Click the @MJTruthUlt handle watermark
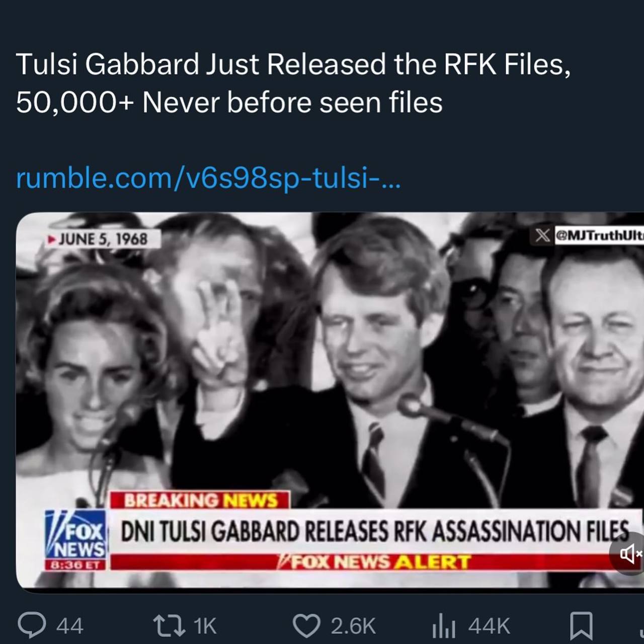Image resolution: width=644 pixels, height=644 pixels. [x=599, y=235]
